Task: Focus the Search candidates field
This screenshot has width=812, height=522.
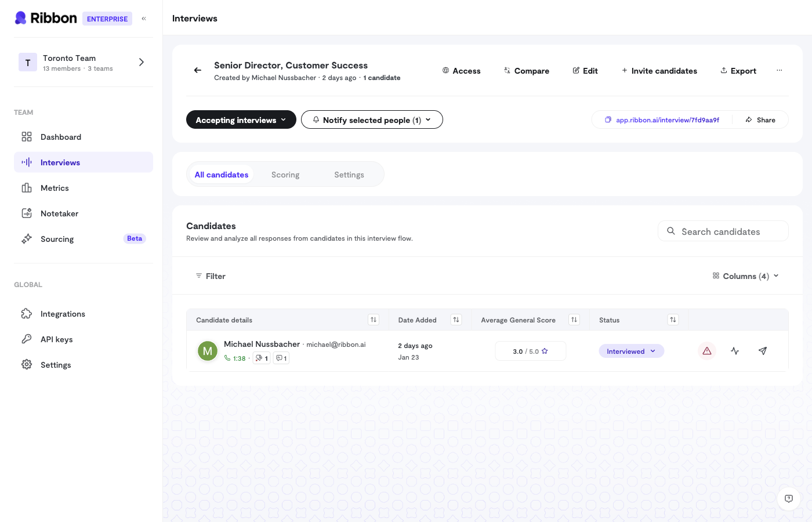Action: 723,231
